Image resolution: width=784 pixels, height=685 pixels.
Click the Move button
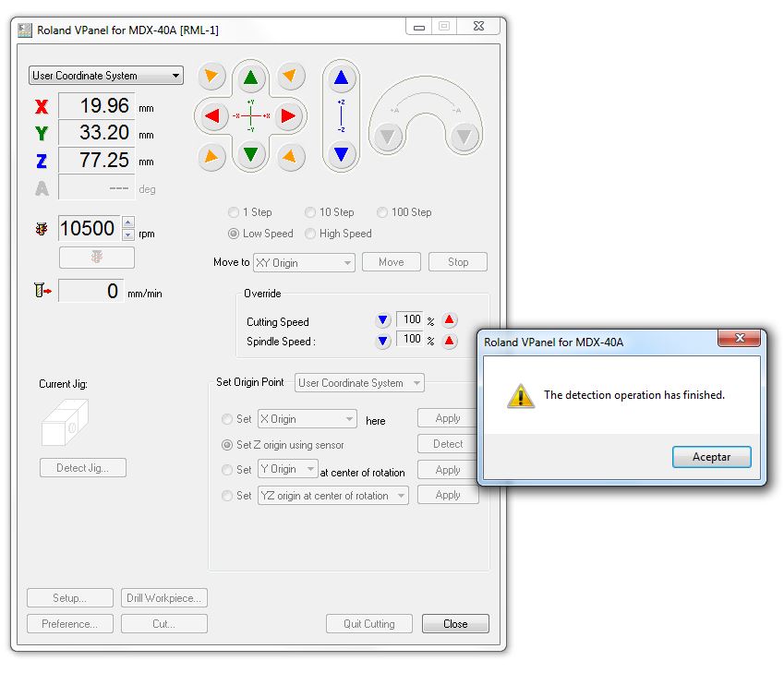coord(391,262)
